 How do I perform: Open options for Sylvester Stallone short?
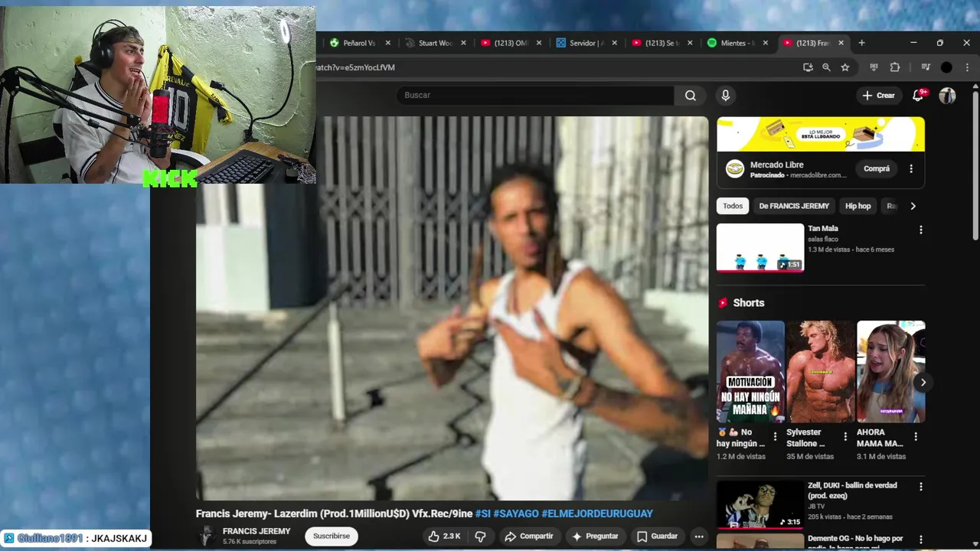coord(845,437)
